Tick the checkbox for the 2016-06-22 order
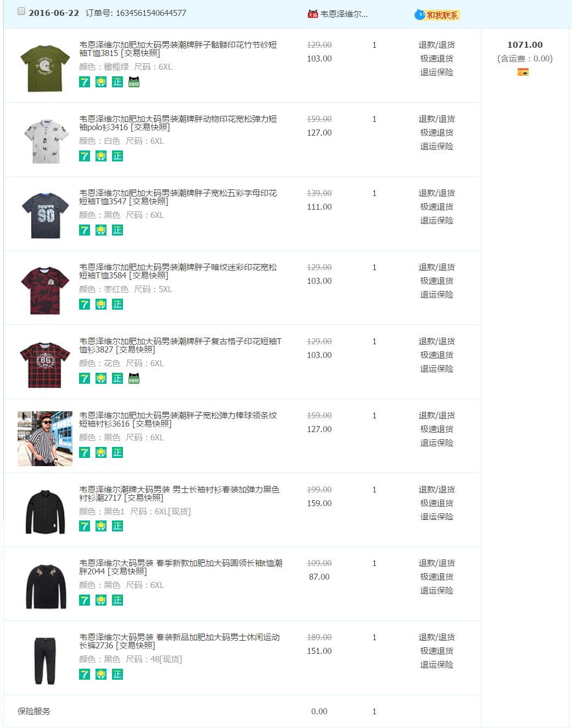572x728 pixels. click(x=21, y=12)
